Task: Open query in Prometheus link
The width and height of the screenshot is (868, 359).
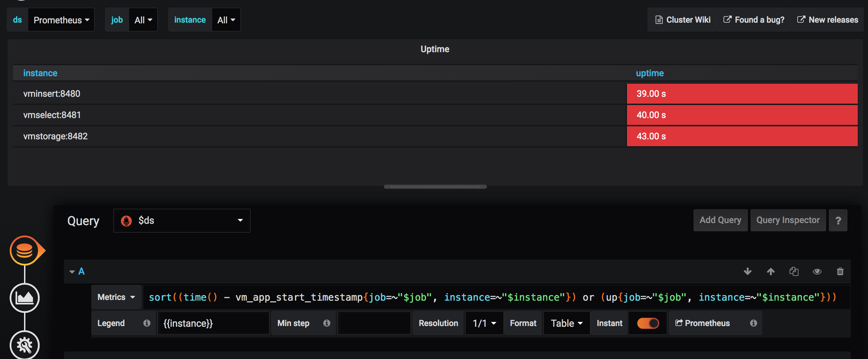Action: coord(703,323)
